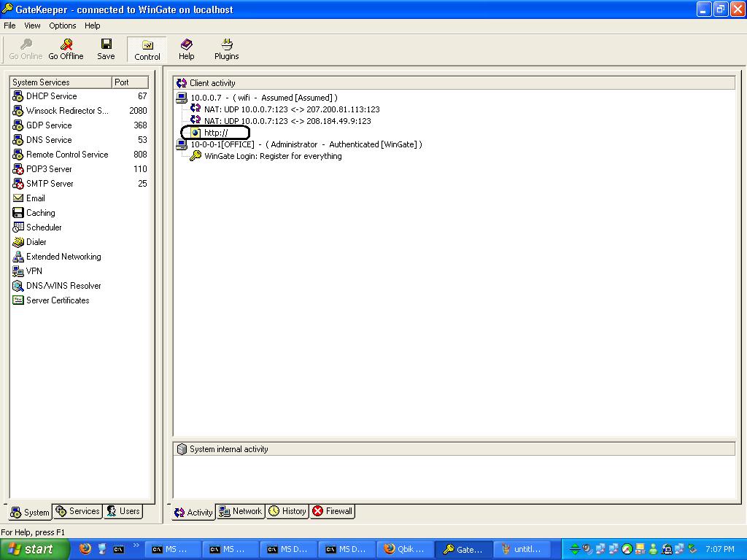Select WinGate Login: Register for everything
The width and height of the screenshot is (747, 560).
pos(273,156)
